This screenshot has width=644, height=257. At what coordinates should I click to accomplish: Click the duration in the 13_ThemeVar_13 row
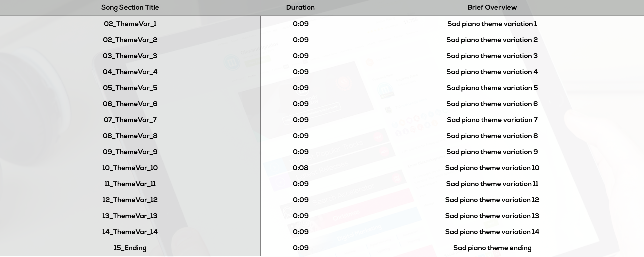[301, 216]
